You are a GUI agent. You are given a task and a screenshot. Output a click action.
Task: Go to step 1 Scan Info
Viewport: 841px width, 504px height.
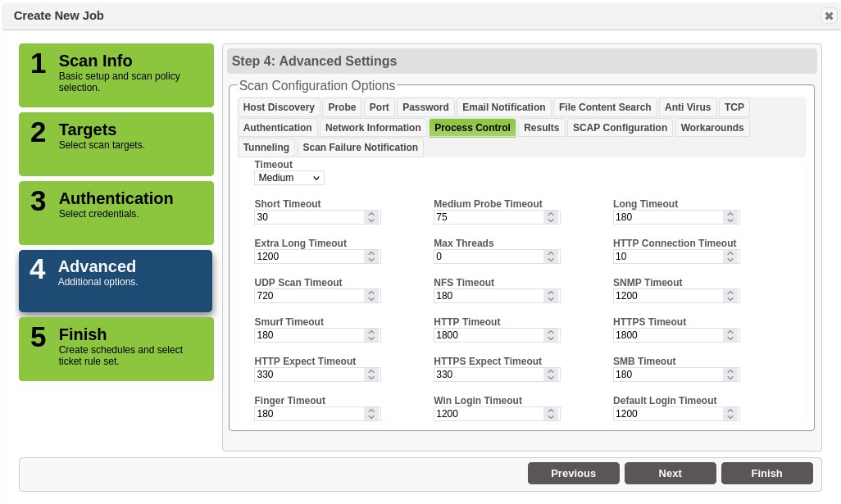pos(116,75)
